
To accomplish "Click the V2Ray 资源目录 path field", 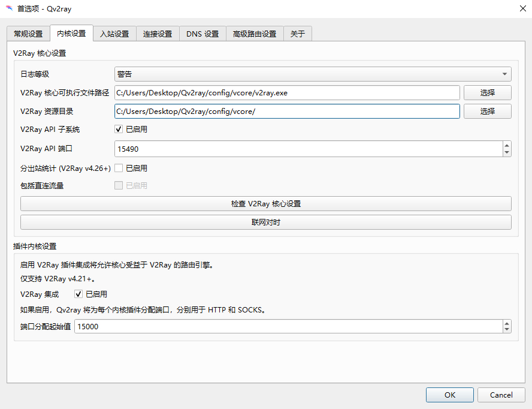I will click(x=287, y=112).
